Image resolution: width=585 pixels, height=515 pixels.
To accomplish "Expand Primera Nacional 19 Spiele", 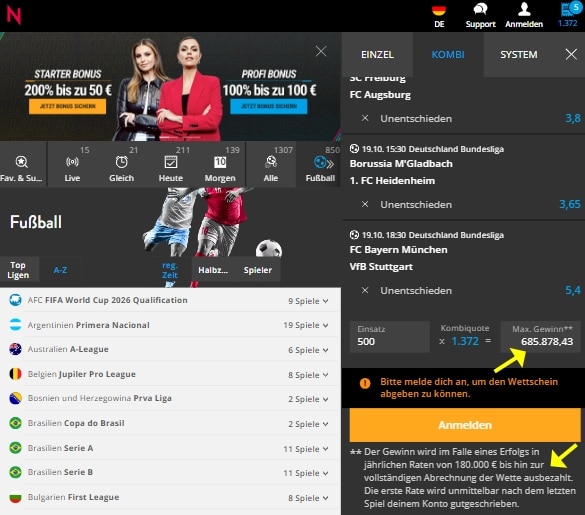I will pos(306,325).
